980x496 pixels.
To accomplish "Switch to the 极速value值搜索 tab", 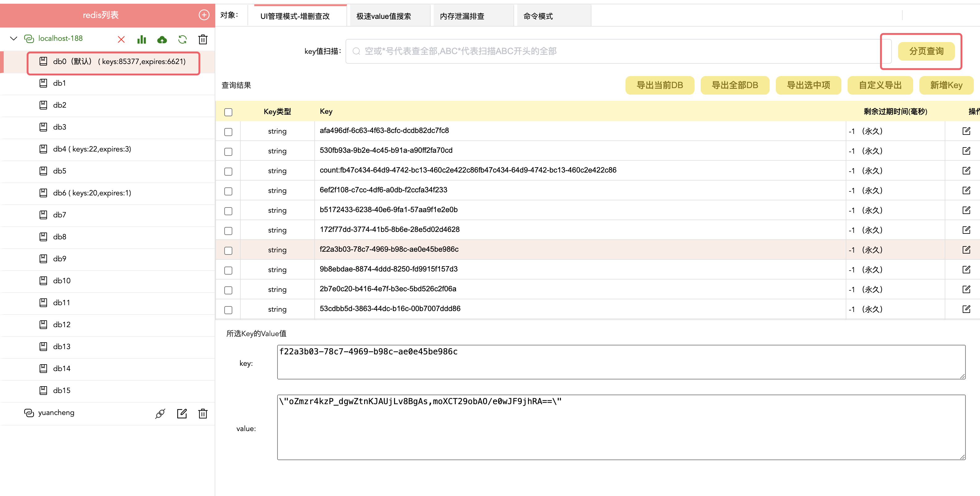I will point(384,16).
